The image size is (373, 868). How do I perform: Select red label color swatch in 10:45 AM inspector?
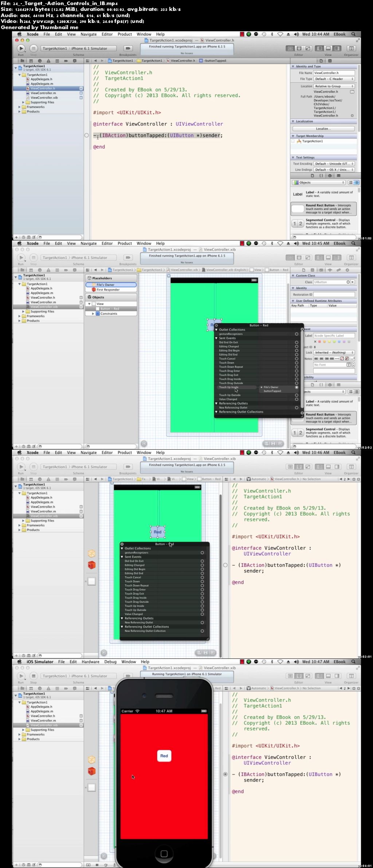pos(320,342)
